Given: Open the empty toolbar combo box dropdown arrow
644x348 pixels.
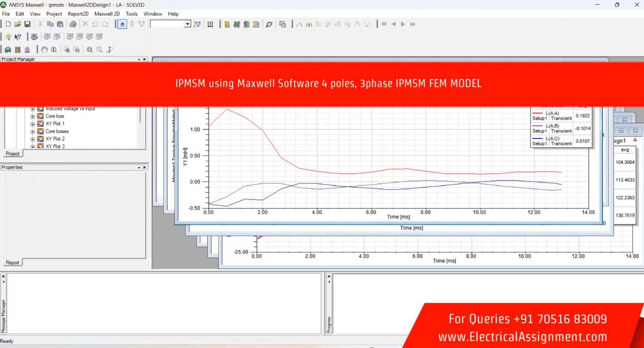Looking at the screenshot, I should pyautogui.click(x=188, y=24).
